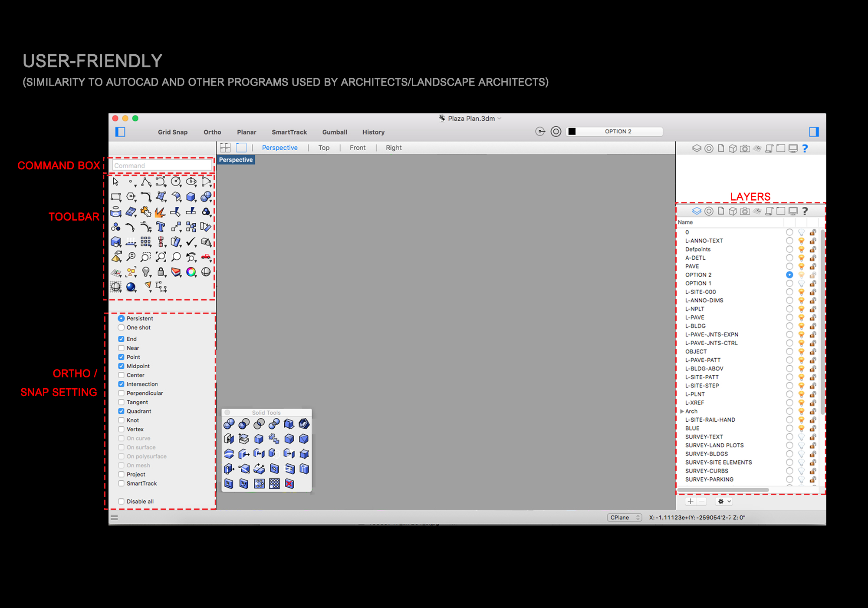The width and height of the screenshot is (868, 608).
Task: Open the color wheel render icon
Action: pos(191,272)
